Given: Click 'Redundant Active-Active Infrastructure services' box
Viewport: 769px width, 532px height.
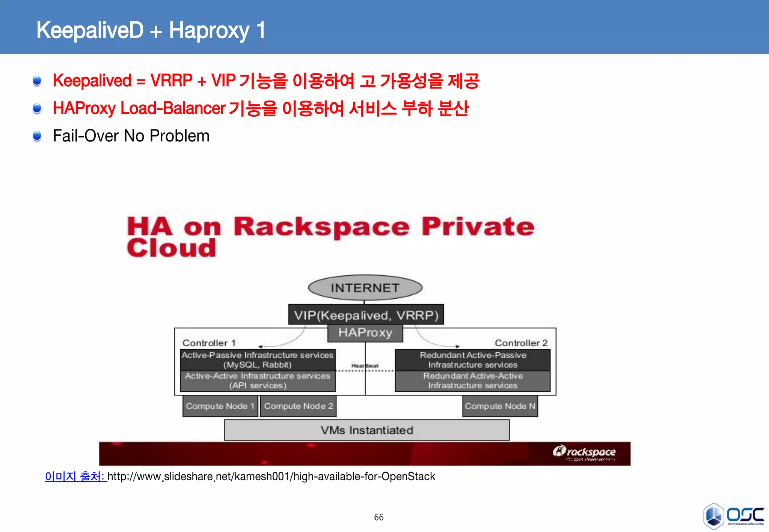Looking at the screenshot, I should (473, 381).
